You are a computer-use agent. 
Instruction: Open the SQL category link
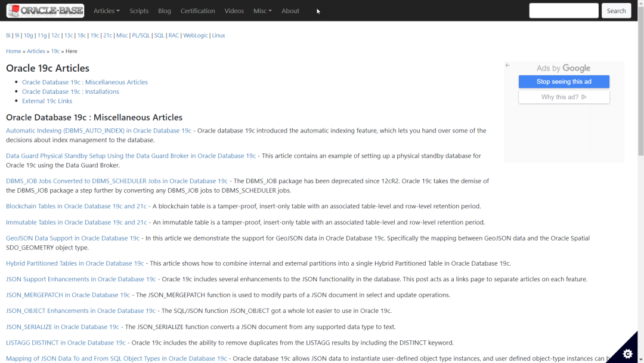pos(159,35)
